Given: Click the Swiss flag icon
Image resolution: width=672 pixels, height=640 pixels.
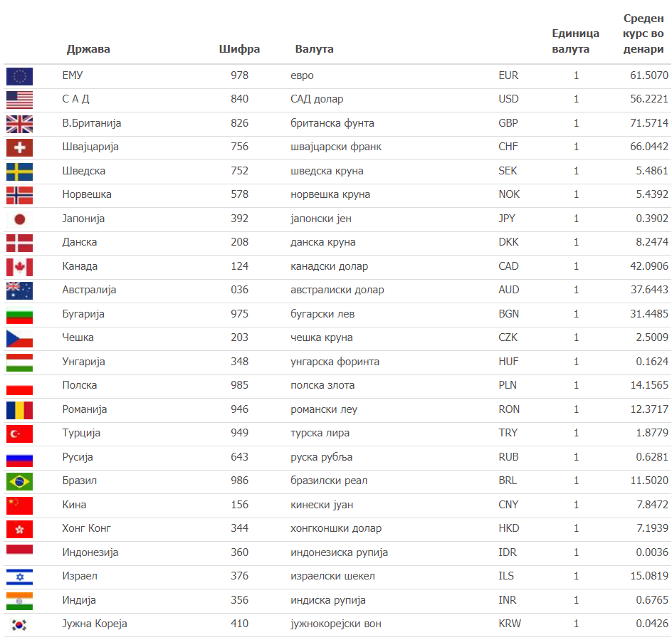Looking at the screenshot, I should coord(19,147).
